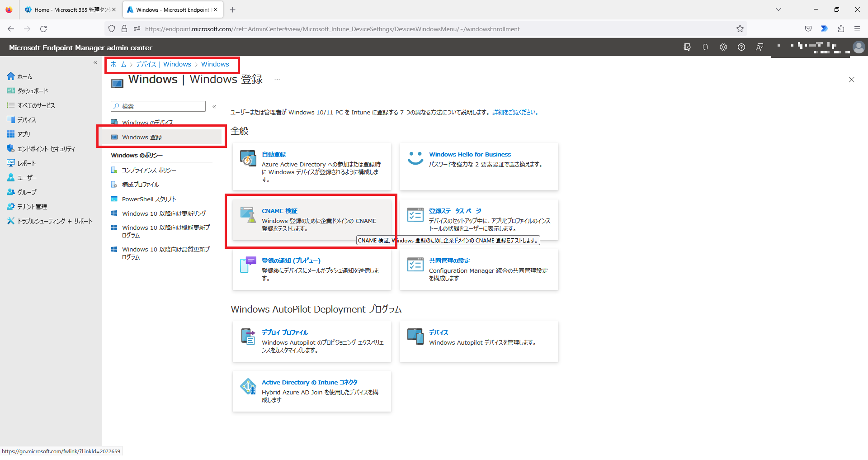Open アプリ in the sidebar
Viewport: 868px width, 460px height.
(x=19, y=134)
